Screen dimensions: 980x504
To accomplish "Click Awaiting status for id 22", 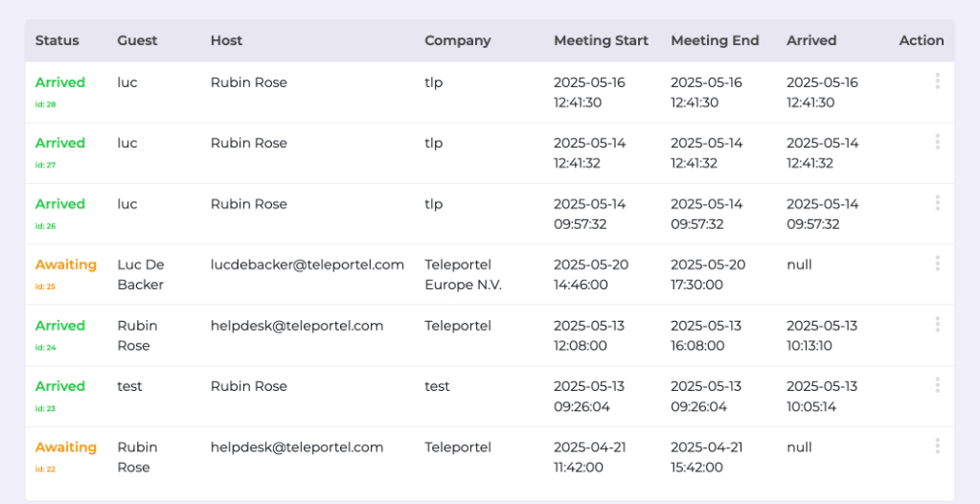I will [x=66, y=447].
